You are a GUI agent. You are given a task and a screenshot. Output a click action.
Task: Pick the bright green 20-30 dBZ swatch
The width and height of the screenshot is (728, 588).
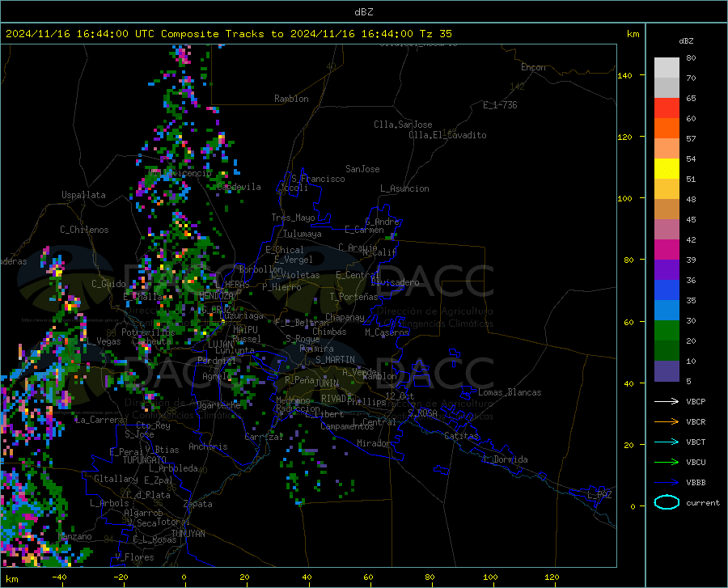point(667,331)
